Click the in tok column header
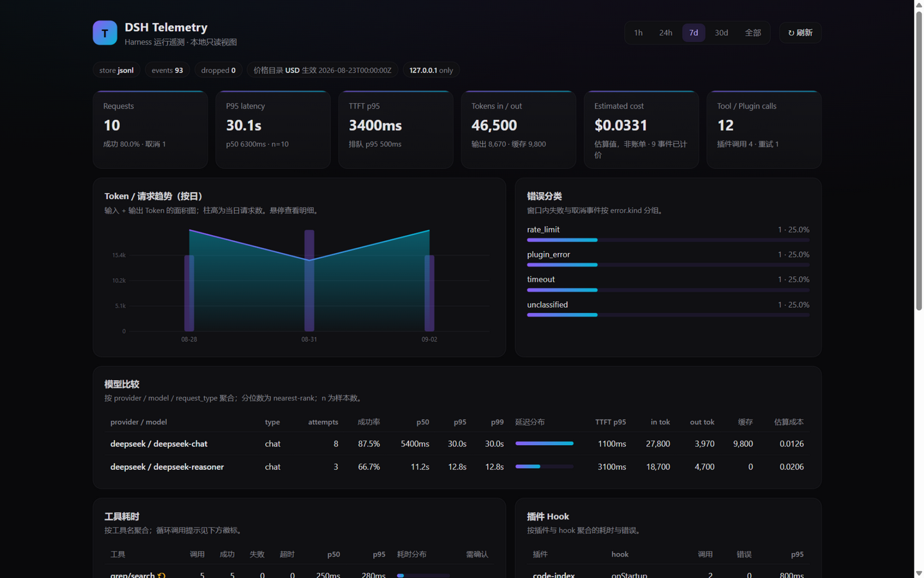924x578 pixels. (x=660, y=422)
